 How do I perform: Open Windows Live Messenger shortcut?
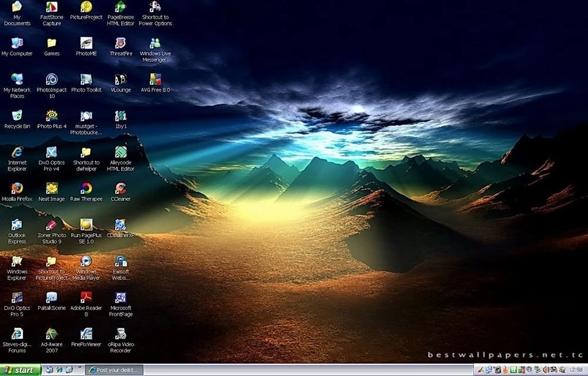pos(155,43)
